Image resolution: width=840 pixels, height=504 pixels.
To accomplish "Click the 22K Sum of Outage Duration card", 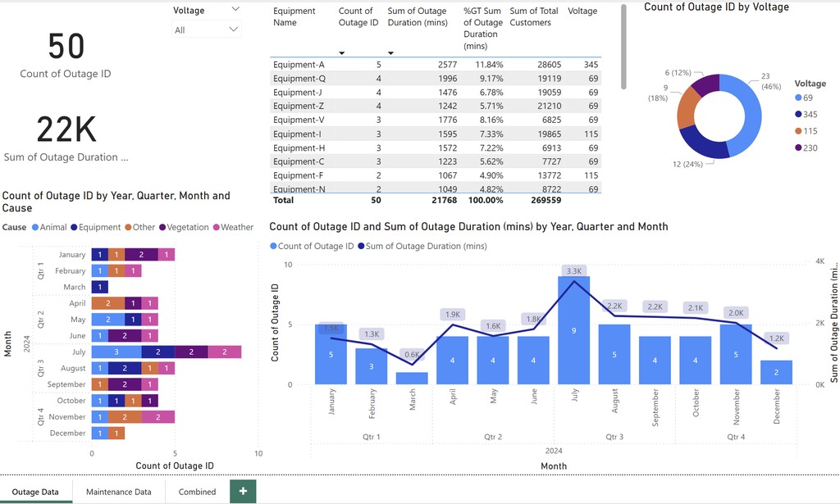I will pyautogui.click(x=66, y=138).
